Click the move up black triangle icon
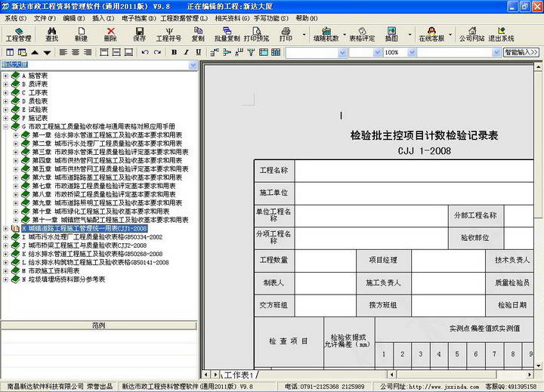 tap(35, 52)
